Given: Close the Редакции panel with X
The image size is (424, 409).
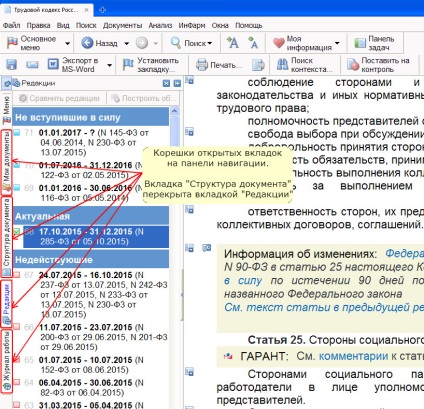Looking at the screenshot, I should (166, 83).
